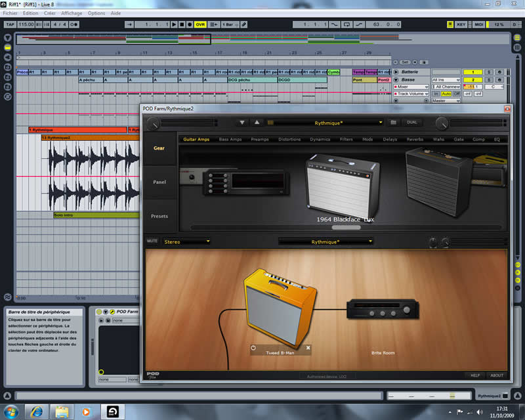Open the Track Volume control chooser
Screen dimensions: 525x420
point(411,94)
